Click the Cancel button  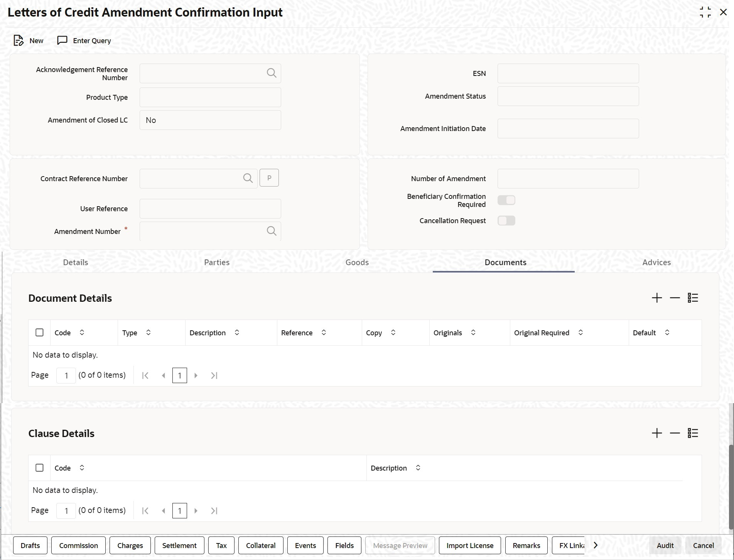click(x=704, y=545)
